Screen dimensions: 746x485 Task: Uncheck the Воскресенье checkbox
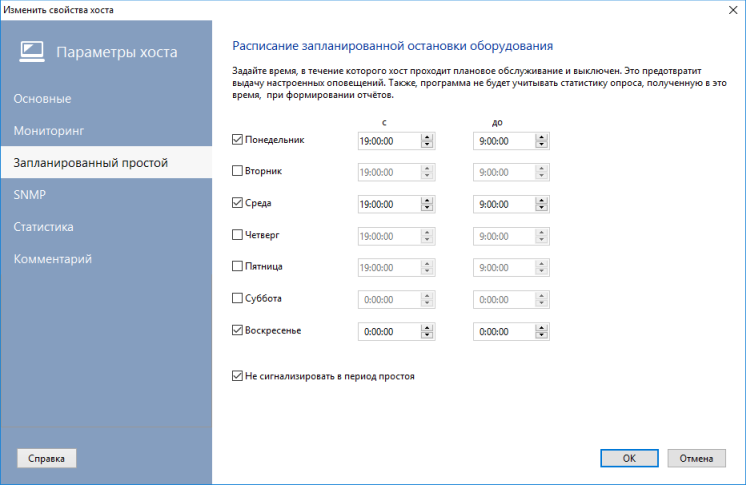click(x=237, y=330)
